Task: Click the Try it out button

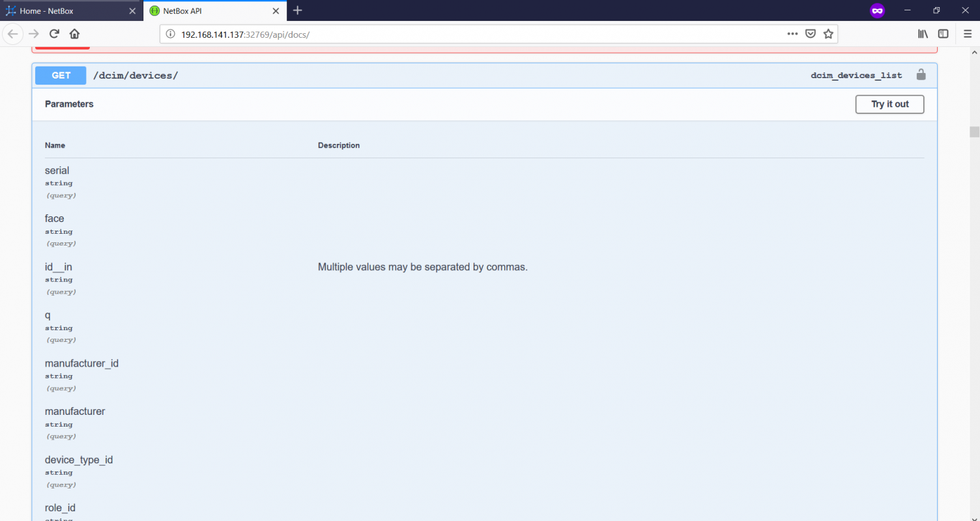Action: tap(889, 104)
